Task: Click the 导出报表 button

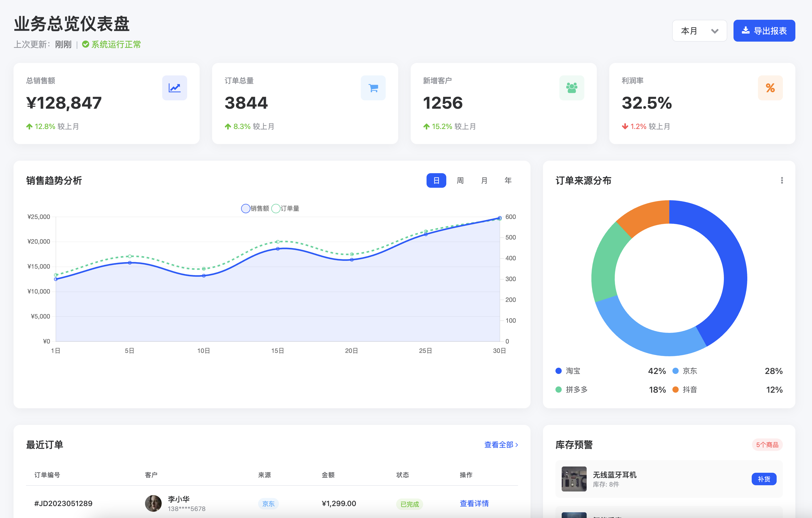Action: [764, 31]
